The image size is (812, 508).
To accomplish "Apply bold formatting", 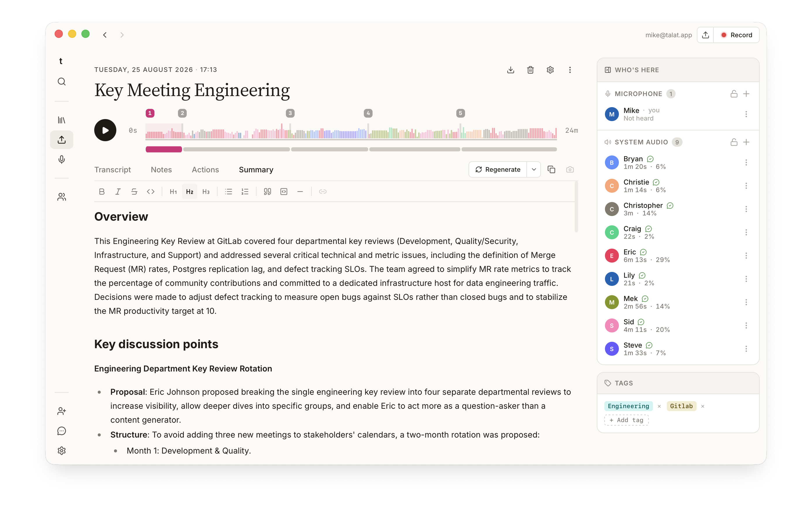I will [x=102, y=192].
